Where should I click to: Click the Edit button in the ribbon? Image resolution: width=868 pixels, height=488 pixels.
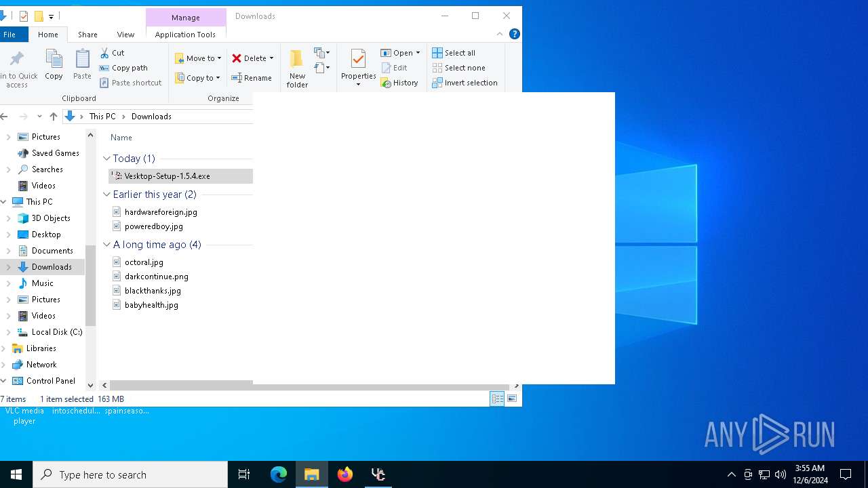coord(394,68)
